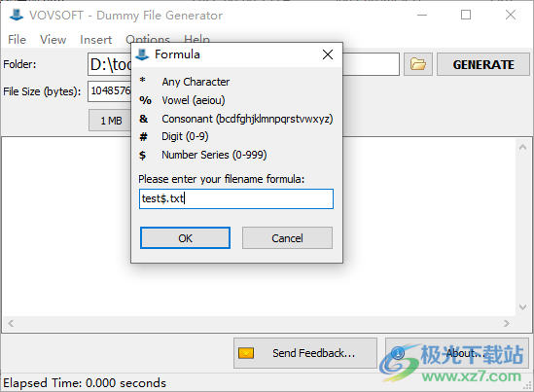534x392 pixels.
Task: Click the filename formula input field
Action: click(236, 198)
